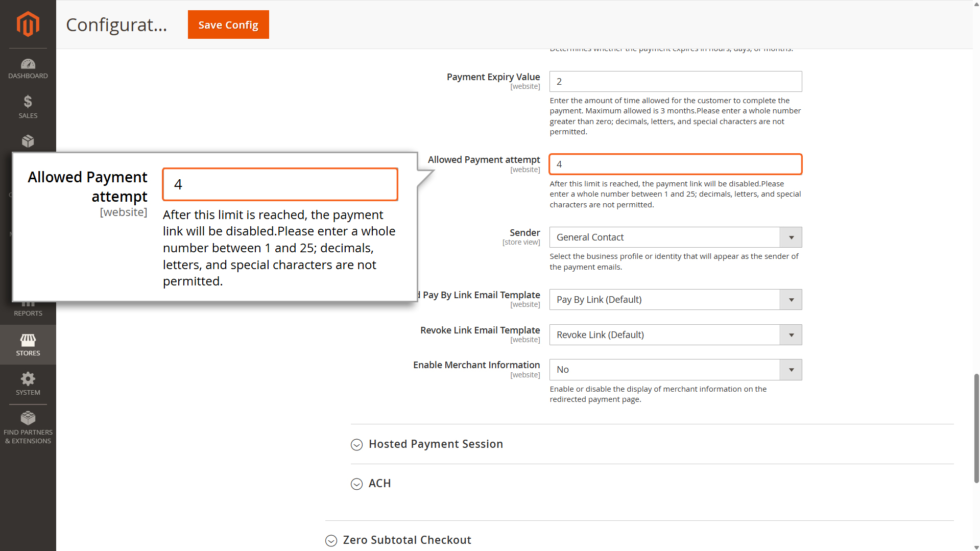980x551 pixels.
Task: Open Enable Merchant Information dropdown
Action: [x=675, y=370]
